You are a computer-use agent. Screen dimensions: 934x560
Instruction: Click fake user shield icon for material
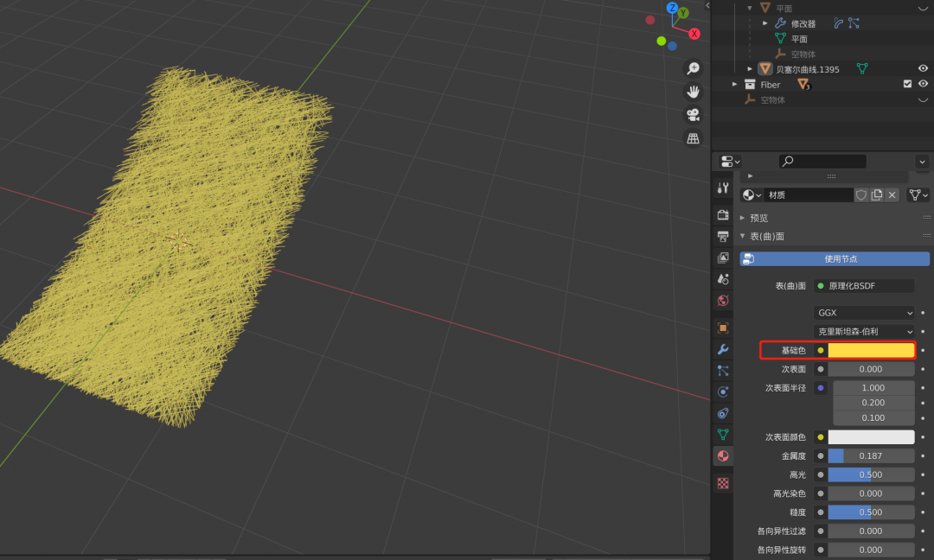click(x=860, y=194)
